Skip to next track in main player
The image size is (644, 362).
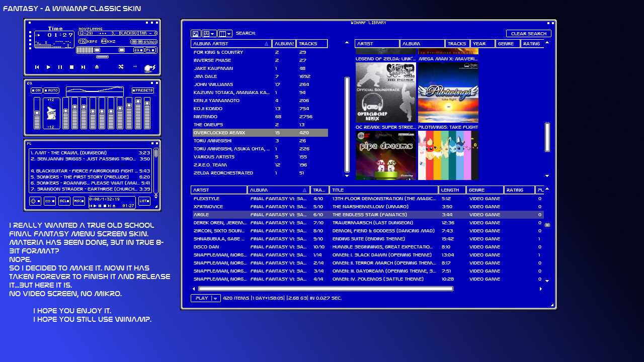pos(83,67)
